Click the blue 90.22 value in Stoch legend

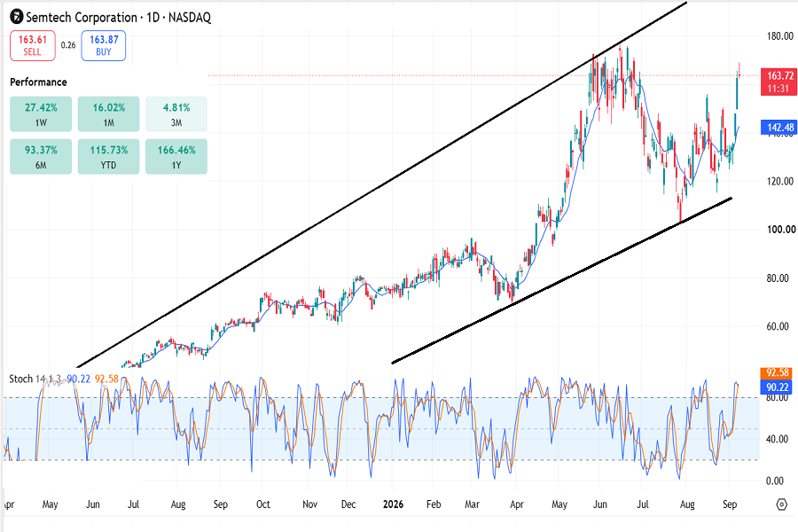click(x=78, y=379)
